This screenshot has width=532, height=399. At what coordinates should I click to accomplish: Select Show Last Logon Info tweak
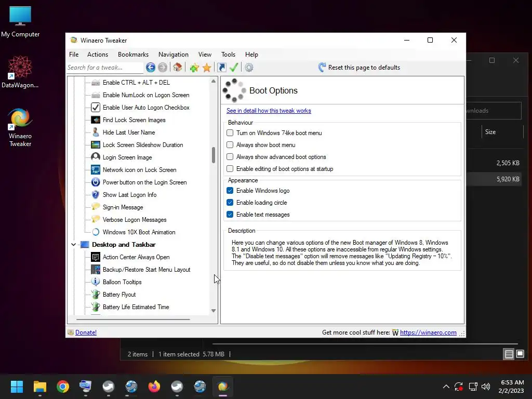(129, 195)
